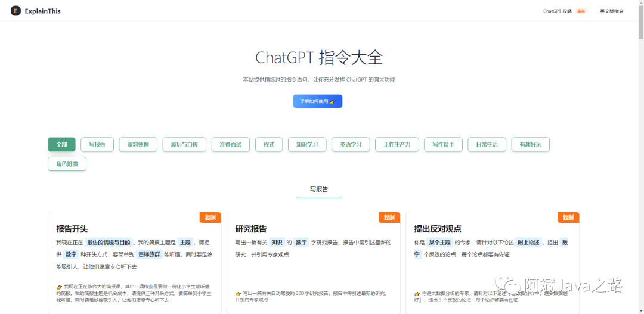Open the 英文版指令 link
644x314 pixels.
pos(611,11)
